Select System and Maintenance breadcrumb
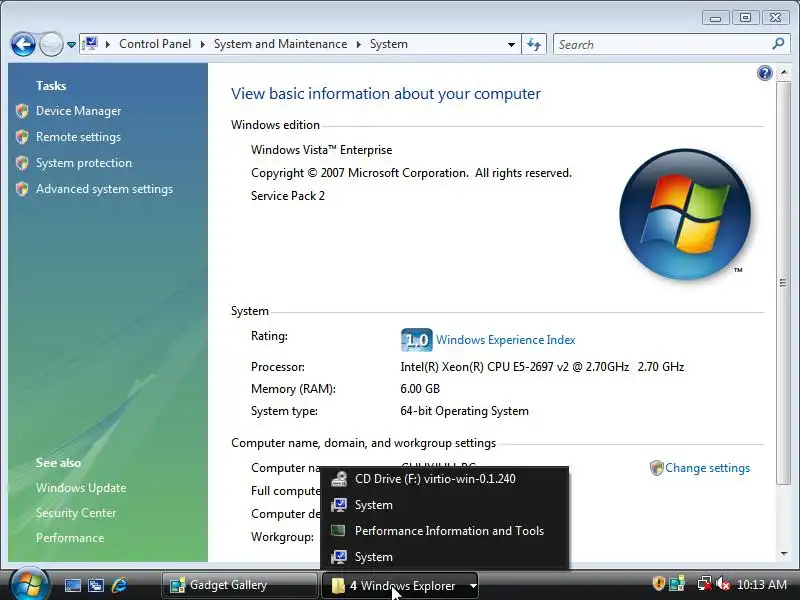The width and height of the screenshot is (800, 600). [x=280, y=44]
